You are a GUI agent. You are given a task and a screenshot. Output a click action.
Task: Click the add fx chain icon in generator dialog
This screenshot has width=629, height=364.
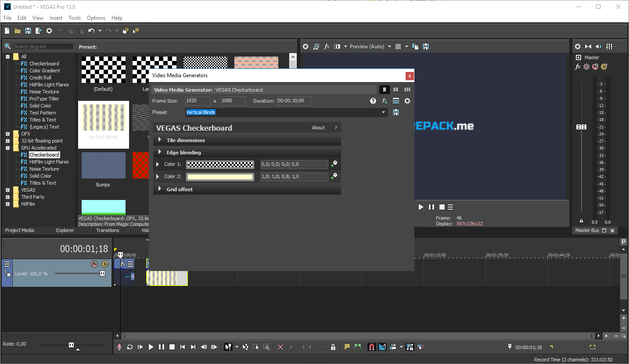tap(385, 101)
